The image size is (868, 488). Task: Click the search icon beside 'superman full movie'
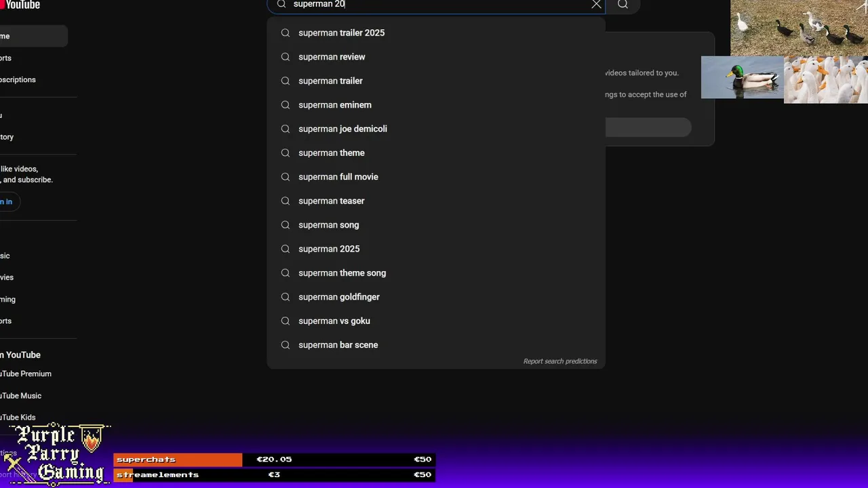pyautogui.click(x=285, y=177)
